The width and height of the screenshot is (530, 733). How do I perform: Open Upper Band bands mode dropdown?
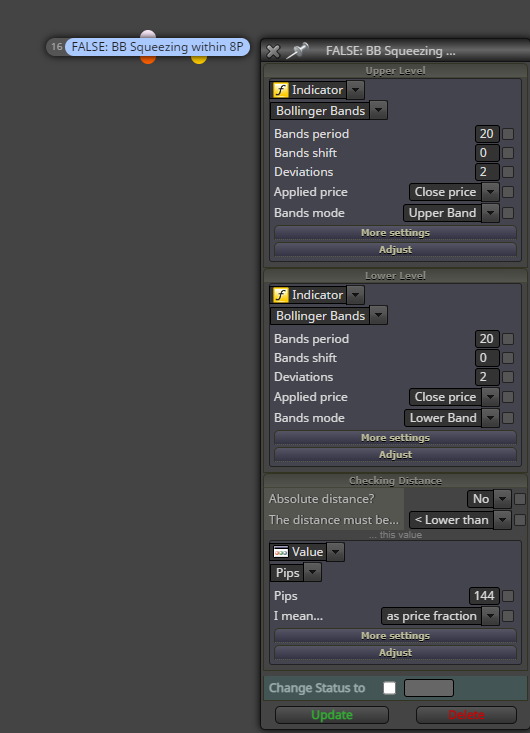490,213
